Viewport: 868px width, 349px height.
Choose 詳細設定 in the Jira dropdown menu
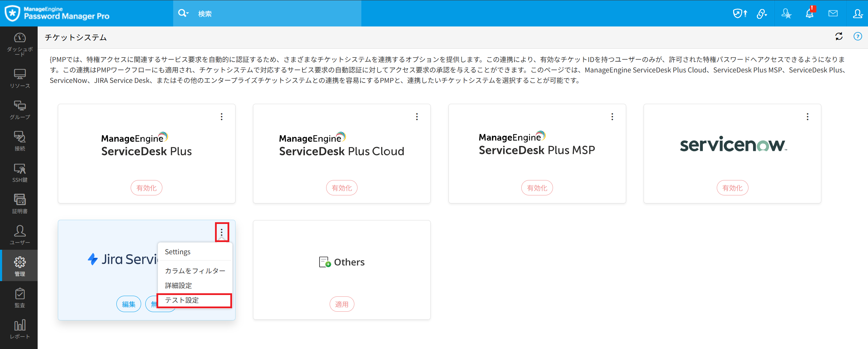coord(178,286)
